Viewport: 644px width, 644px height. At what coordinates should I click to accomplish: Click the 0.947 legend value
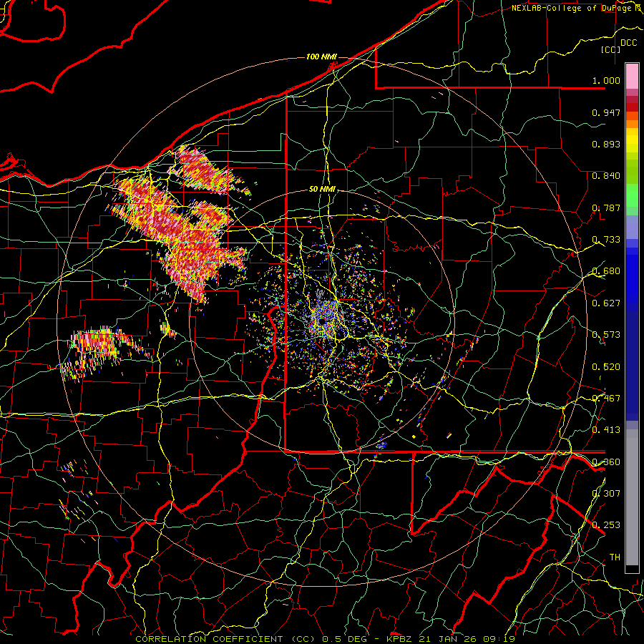606,112
